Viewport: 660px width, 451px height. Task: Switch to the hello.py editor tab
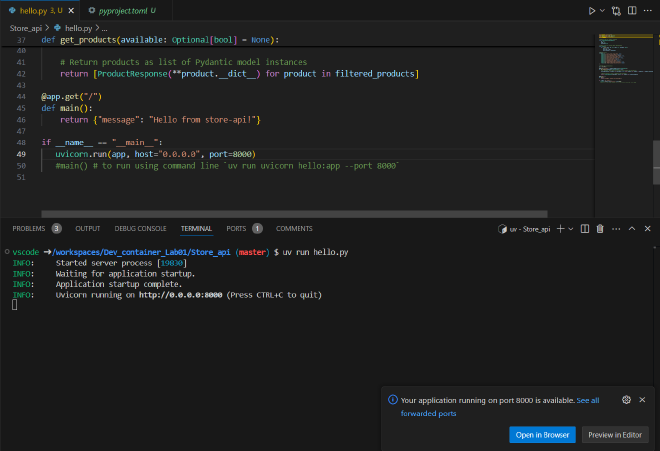pyautogui.click(x=40, y=11)
